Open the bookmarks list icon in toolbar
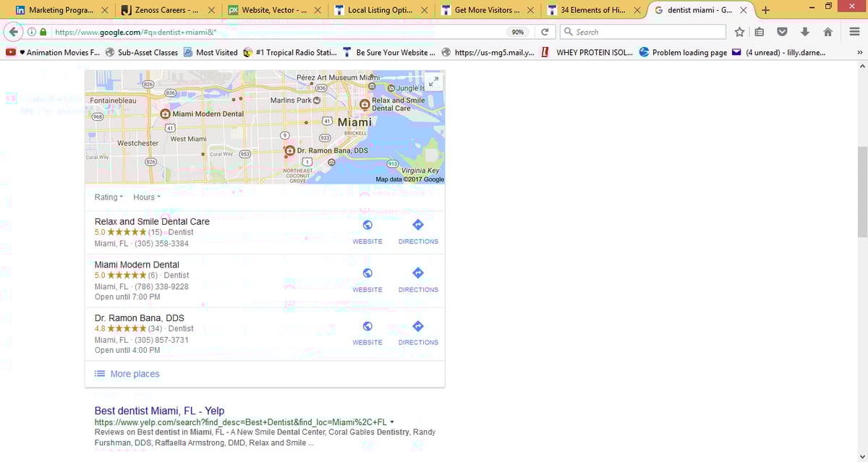 click(759, 32)
